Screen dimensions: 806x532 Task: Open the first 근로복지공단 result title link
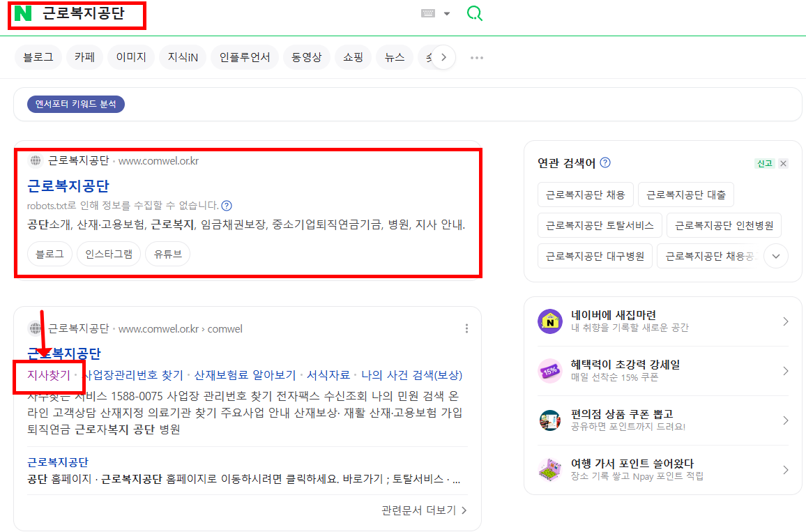pyautogui.click(x=68, y=185)
